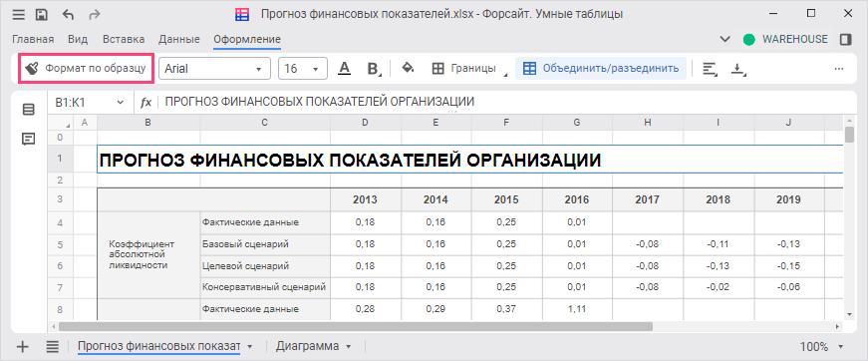Open the Прогноз sheet tab dropdown arrow
868x361 pixels.
(x=250, y=347)
